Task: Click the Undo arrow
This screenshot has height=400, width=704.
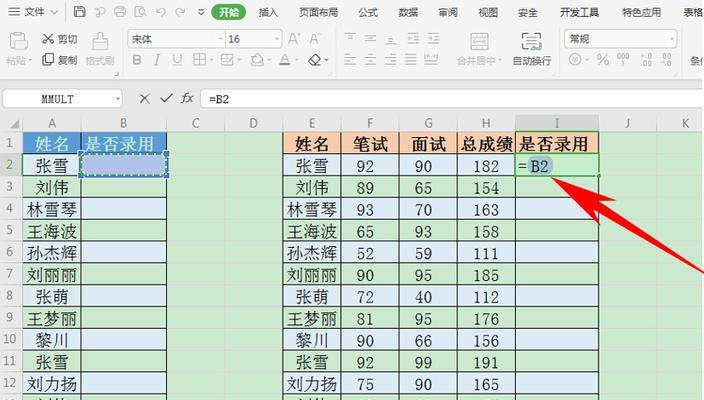Action: point(161,12)
